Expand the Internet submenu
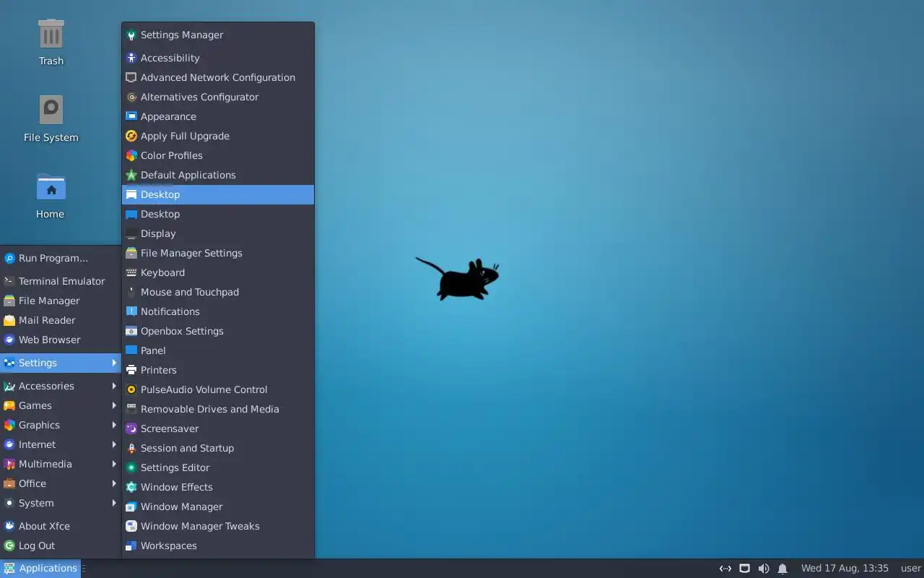 [x=61, y=444]
